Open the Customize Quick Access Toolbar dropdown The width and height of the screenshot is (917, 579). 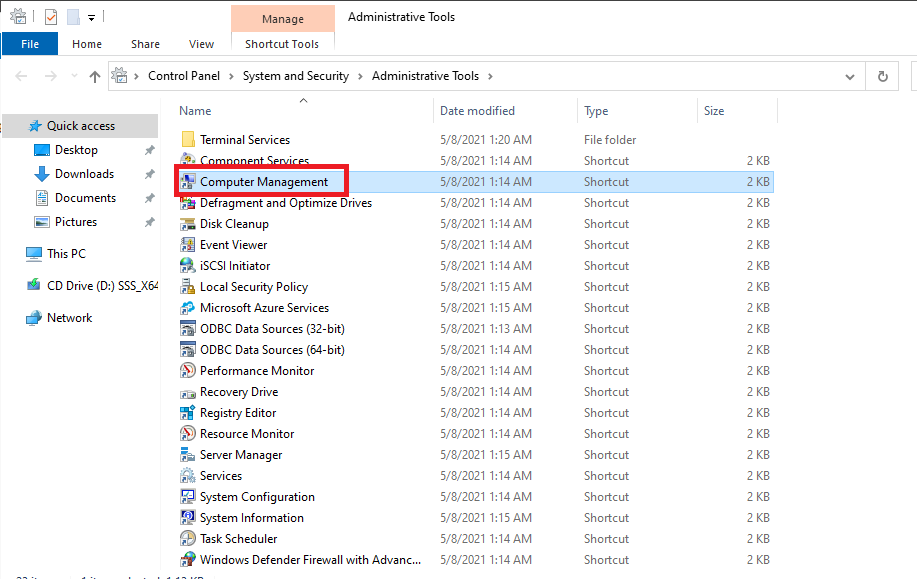click(x=91, y=18)
